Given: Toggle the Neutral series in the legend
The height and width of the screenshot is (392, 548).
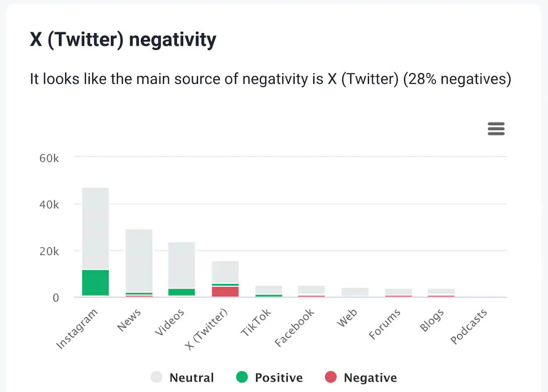Looking at the screenshot, I should point(191,377).
